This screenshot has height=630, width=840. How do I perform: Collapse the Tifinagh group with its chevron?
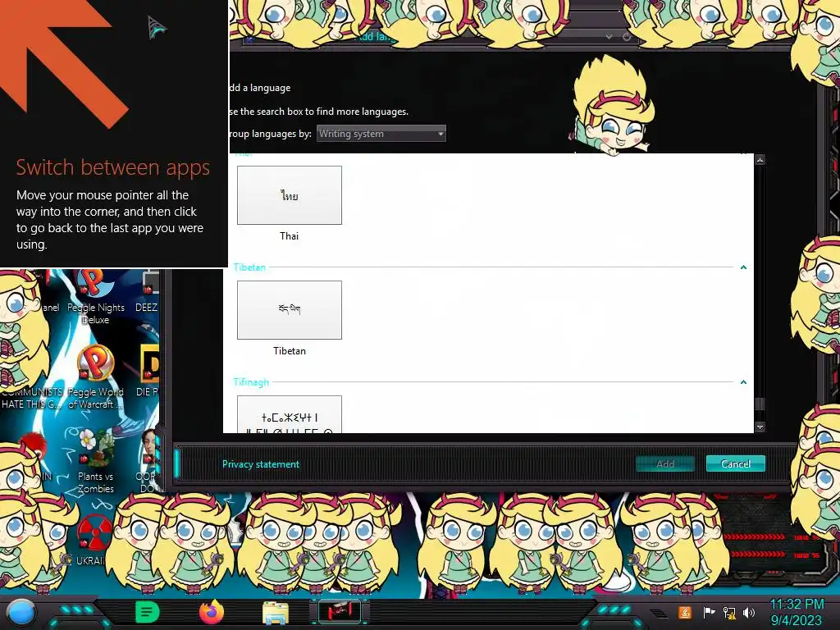[743, 382]
